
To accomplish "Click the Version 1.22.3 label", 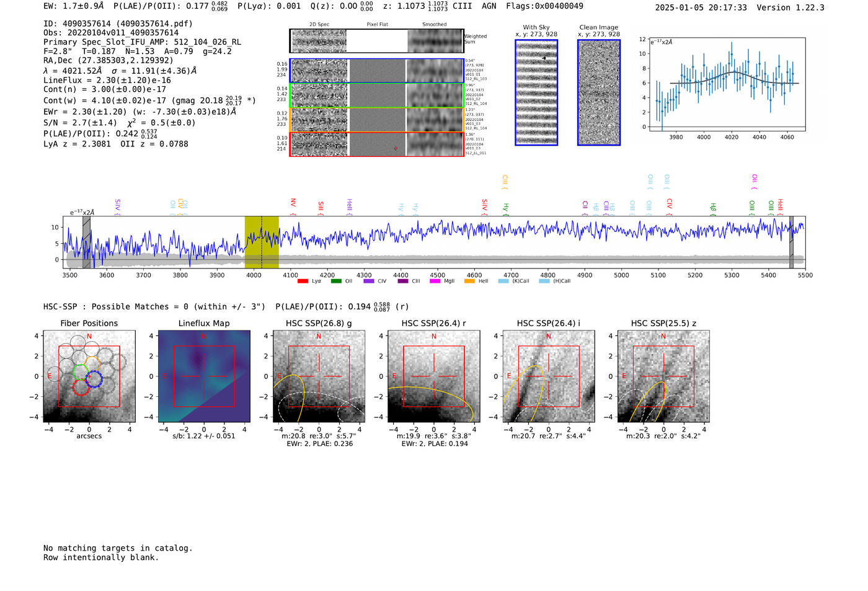I will (790, 7).
